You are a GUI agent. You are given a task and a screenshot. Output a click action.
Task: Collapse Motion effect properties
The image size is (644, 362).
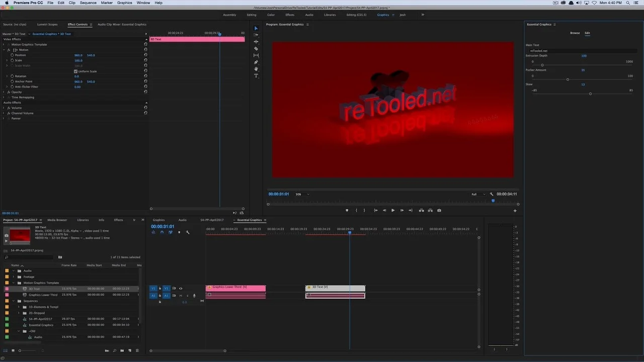4,50
